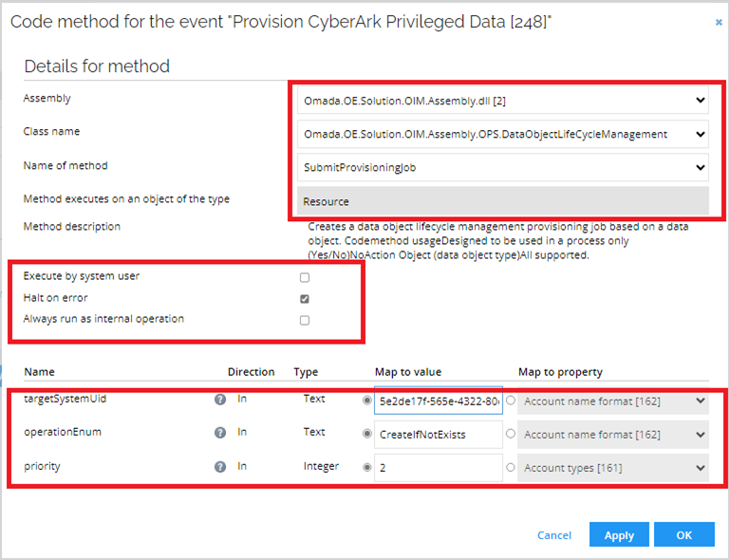Click the Direction column header
Image resolution: width=730 pixels, height=560 pixels.
251,372
